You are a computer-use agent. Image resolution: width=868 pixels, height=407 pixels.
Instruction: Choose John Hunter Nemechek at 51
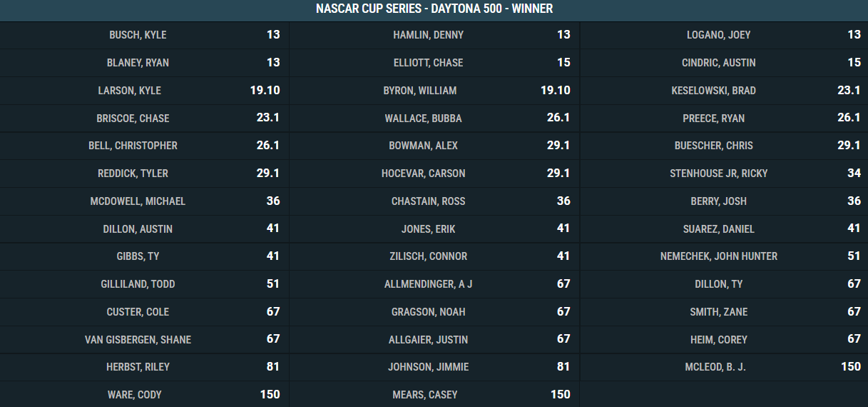coord(854,256)
